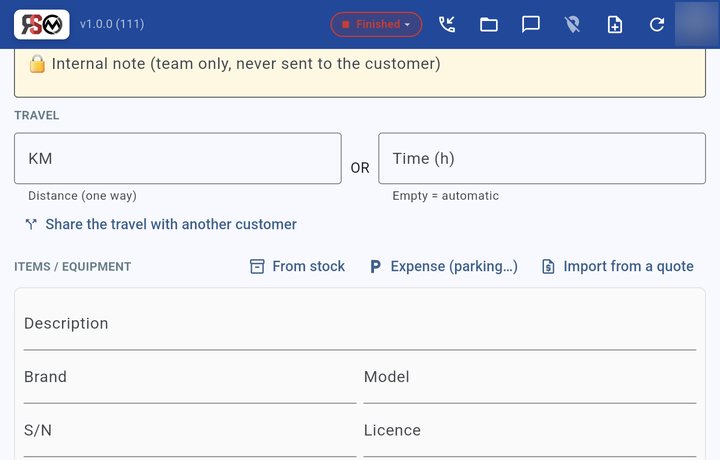Click the refresh icon in header
The width and height of the screenshot is (720, 460).
pos(657,24)
